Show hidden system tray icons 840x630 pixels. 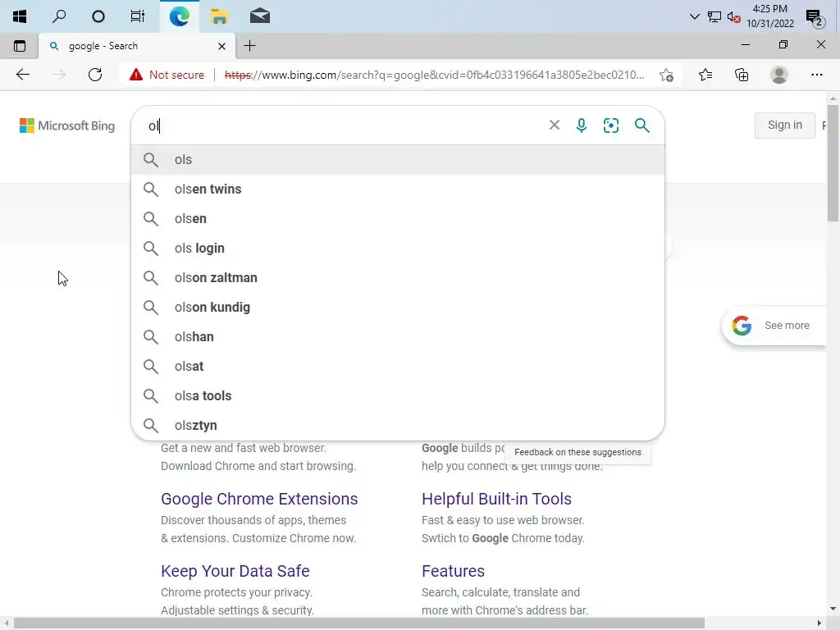coord(694,16)
